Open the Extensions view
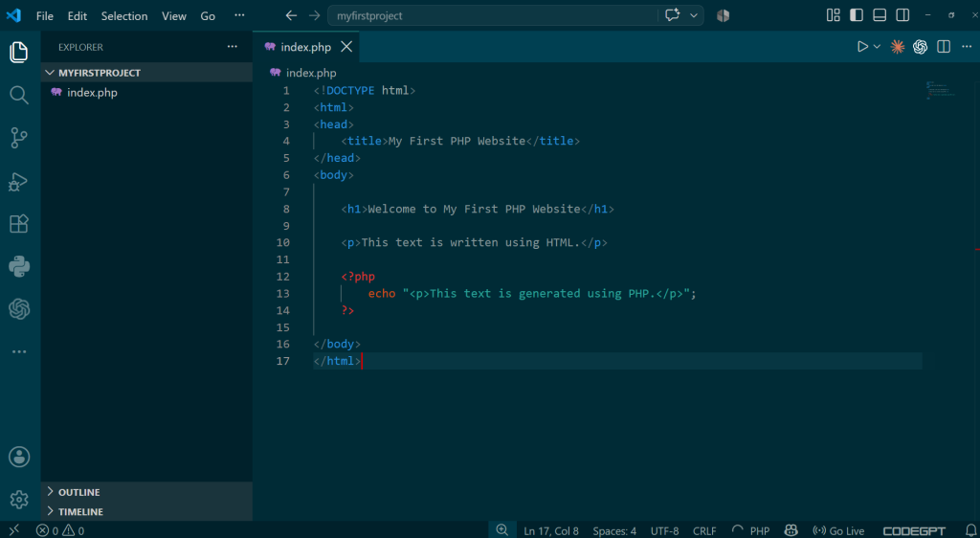This screenshot has width=980, height=538. coord(19,224)
